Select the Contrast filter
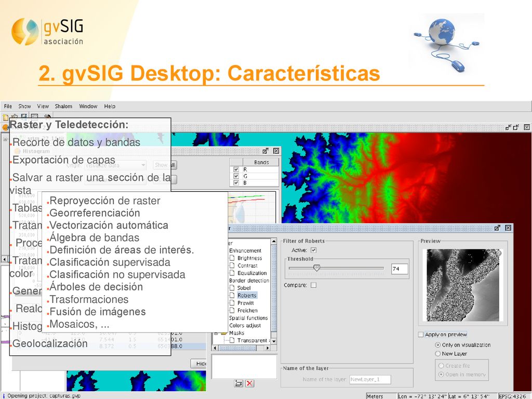Image resolution: width=532 pixels, height=399 pixels. [x=247, y=265]
